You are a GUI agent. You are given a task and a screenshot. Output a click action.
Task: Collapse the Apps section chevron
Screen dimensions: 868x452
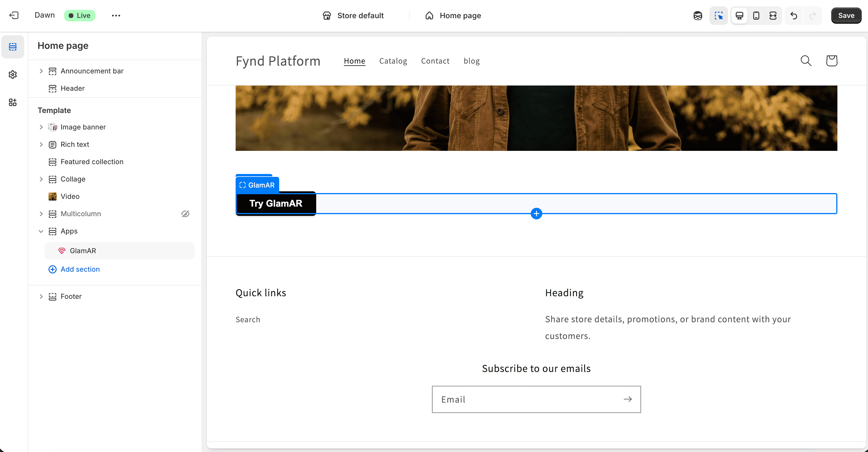click(41, 231)
